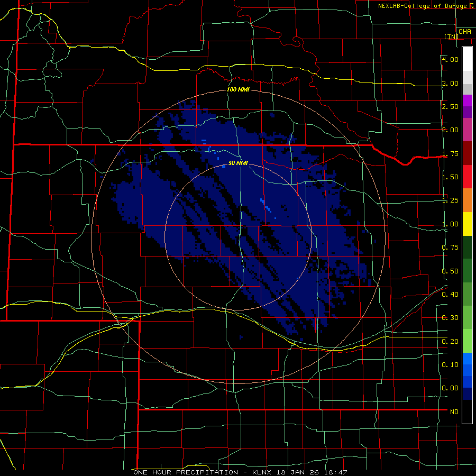Click the 2.00 legend value
476x476 pixels.
(450, 130)
